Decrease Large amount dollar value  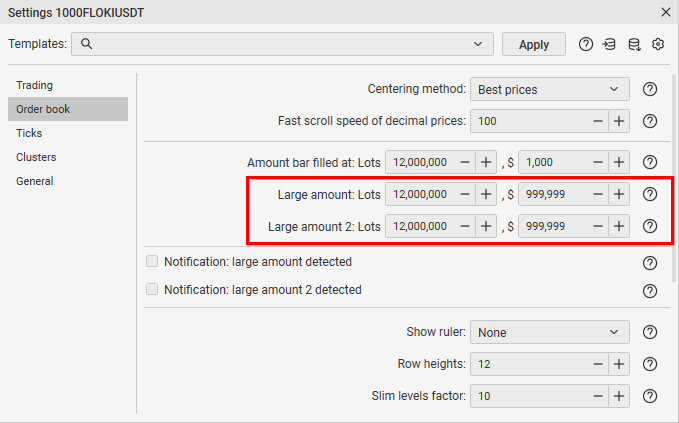(598, 194)
